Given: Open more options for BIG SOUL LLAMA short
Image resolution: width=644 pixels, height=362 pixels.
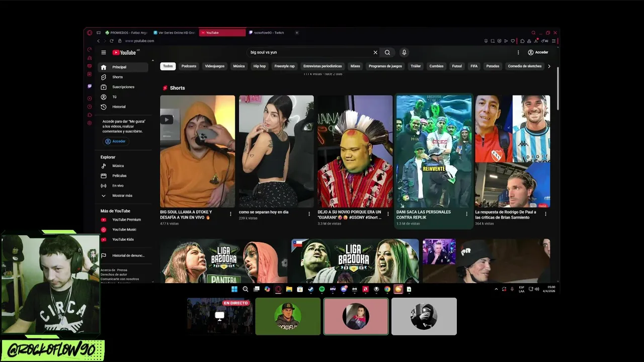Looking at the screenshot, I should click(x=231, y=214).
